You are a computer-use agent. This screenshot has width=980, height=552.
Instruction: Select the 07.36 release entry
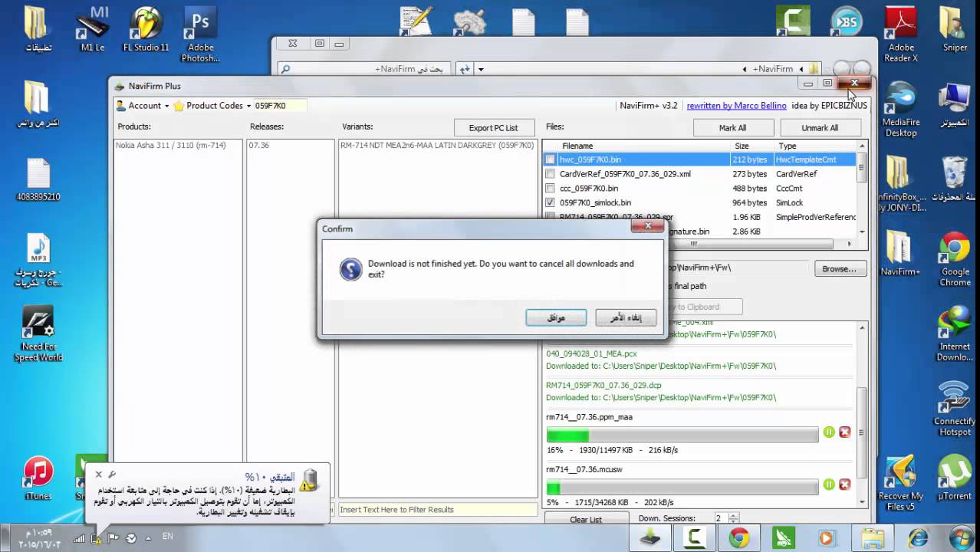click(258, 145)
